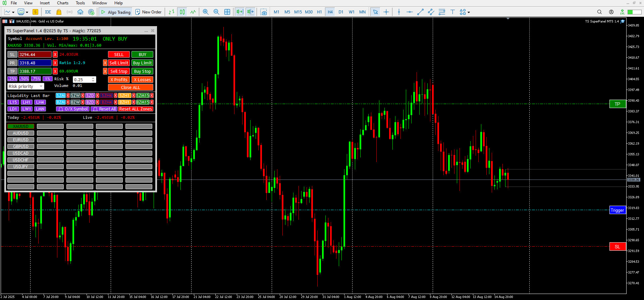644x300 pixels.
Task: Select the trendline drawing tool
Action: (x=420, y=12)
